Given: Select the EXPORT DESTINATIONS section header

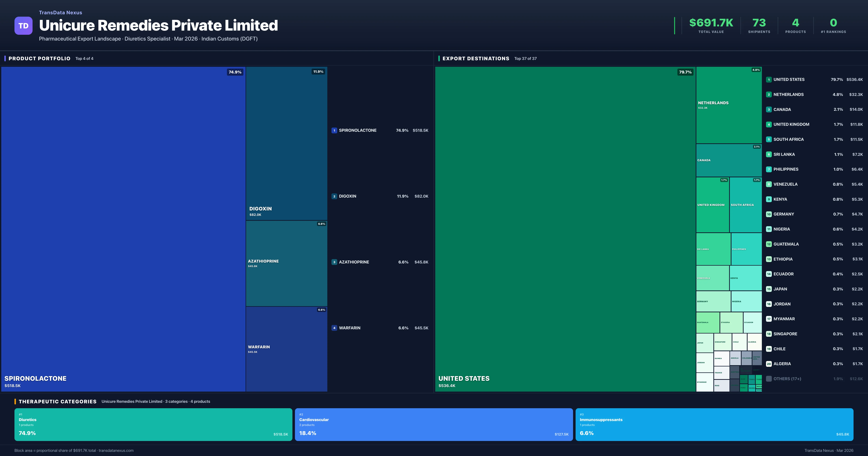Looking at the screenshot, I should point(476,58).
